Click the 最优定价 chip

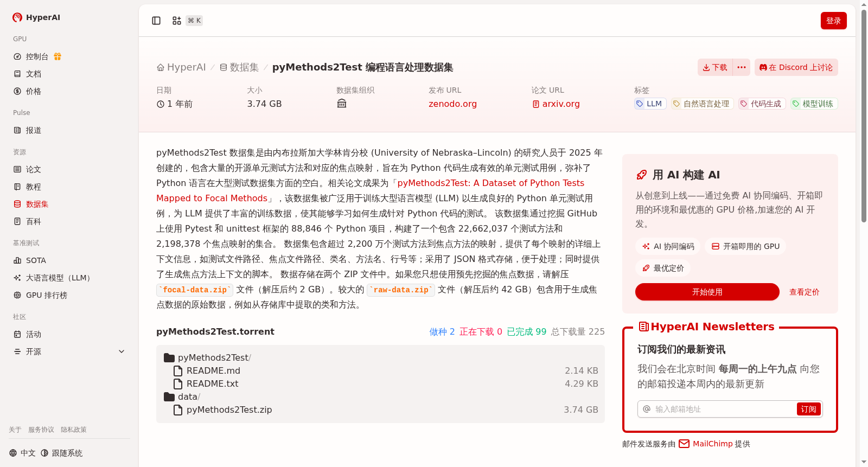(663, 268)
